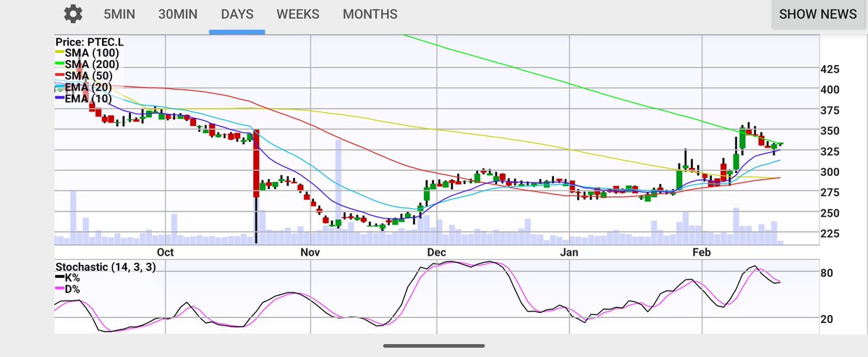Switch to the 30MIN timeframe tab

(x=179, y=14)
